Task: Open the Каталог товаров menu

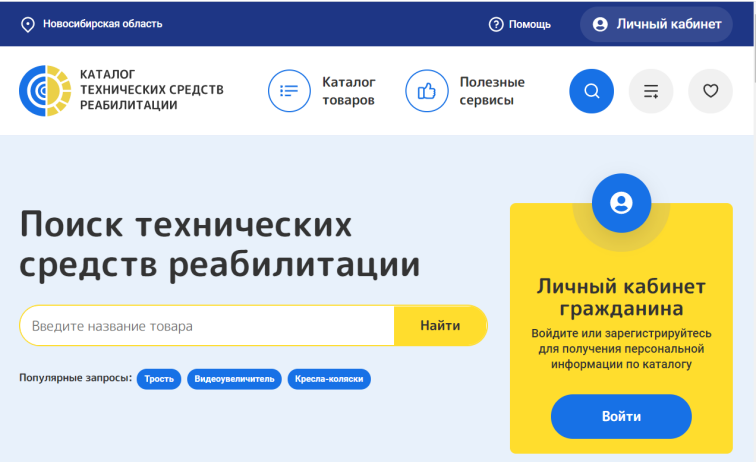Action: (x=349, y=91)
